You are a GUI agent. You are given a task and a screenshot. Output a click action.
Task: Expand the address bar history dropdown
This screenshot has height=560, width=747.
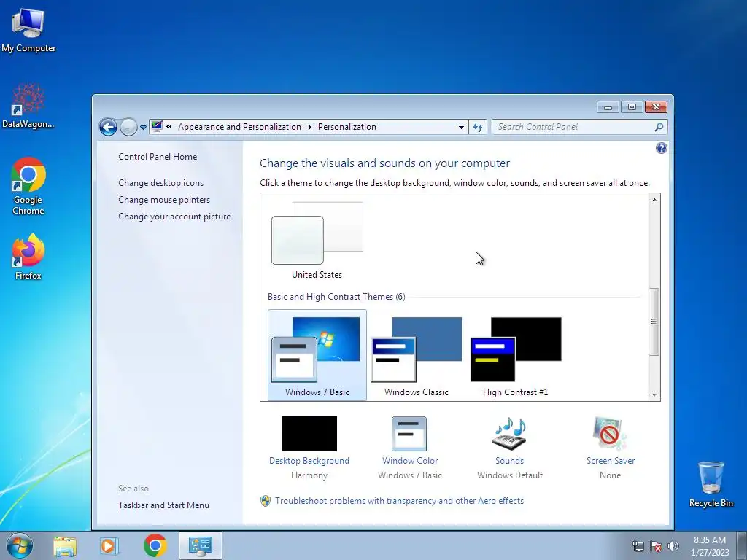(x=461, y=127)
